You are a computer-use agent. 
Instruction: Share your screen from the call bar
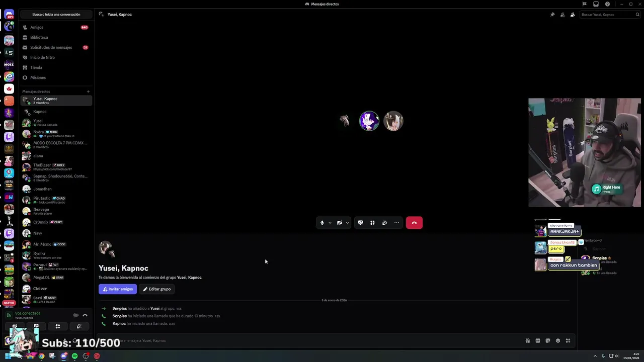[x=360, y=223]
